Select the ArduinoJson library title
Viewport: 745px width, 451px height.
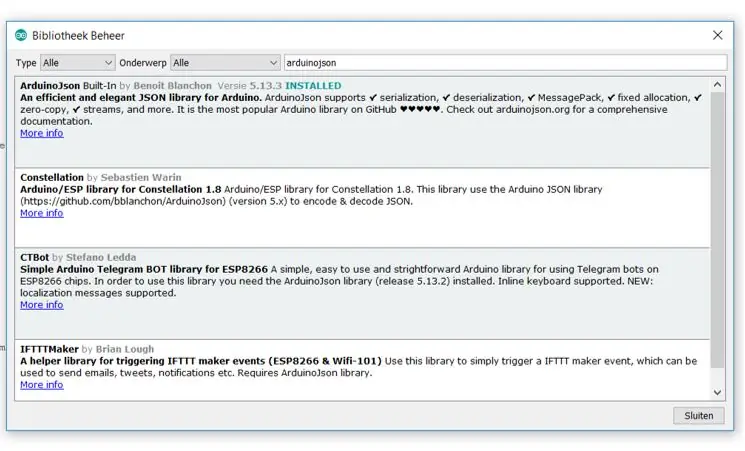(x=50, y=86)
